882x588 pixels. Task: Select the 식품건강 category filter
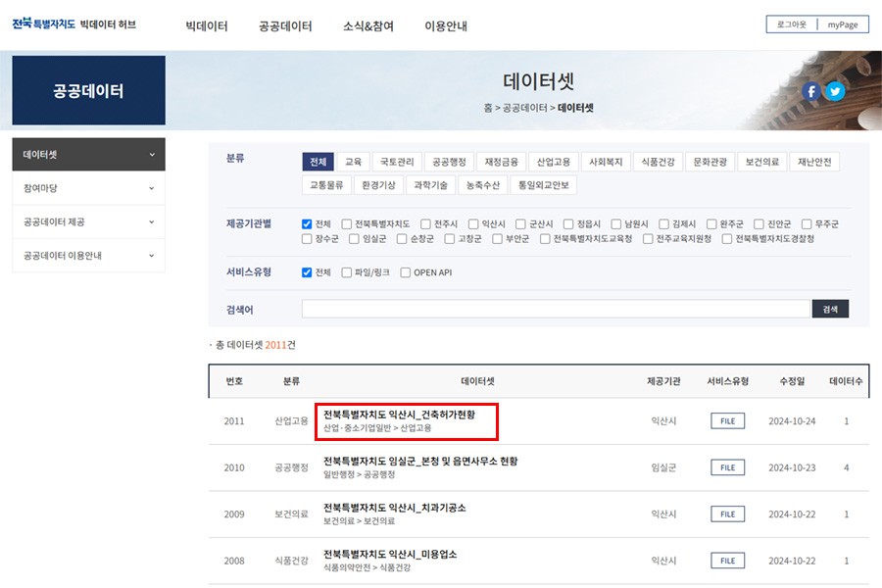click(x=659, y=162)
